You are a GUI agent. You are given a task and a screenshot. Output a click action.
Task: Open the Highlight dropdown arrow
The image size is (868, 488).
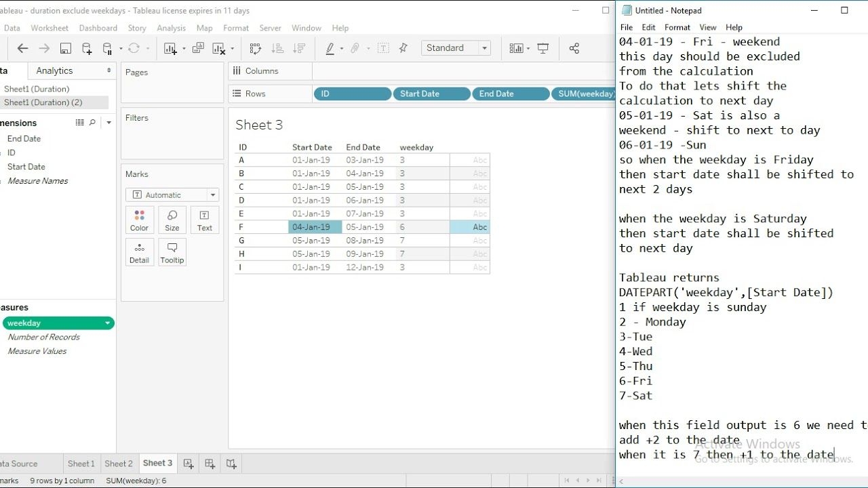(x=341, y=49)
